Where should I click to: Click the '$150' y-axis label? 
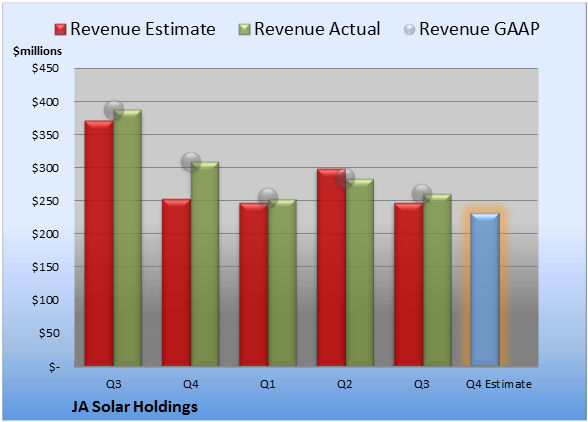coord(45,267)
